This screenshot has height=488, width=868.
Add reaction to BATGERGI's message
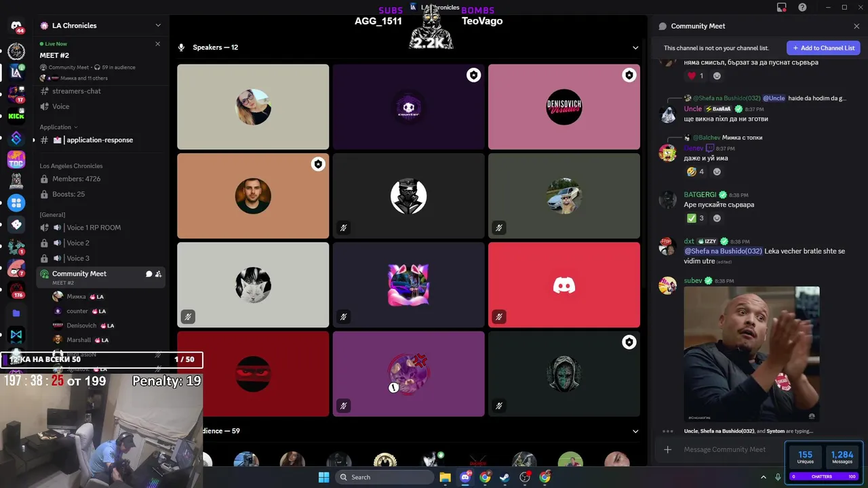coord(717,218)
